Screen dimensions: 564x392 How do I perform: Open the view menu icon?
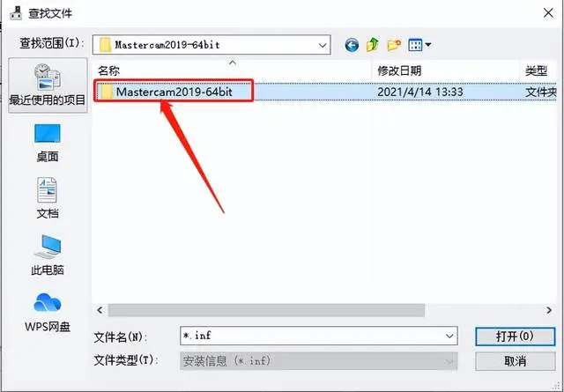[x=415, y=45]
